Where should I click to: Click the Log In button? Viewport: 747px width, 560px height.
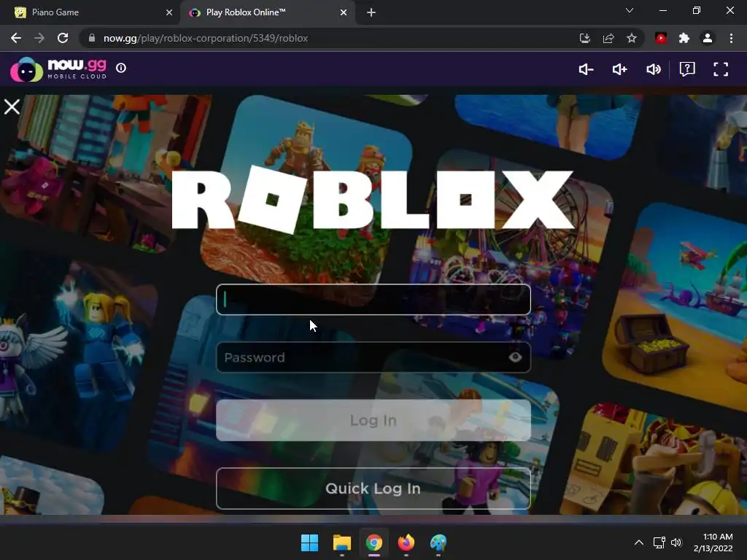373,420
